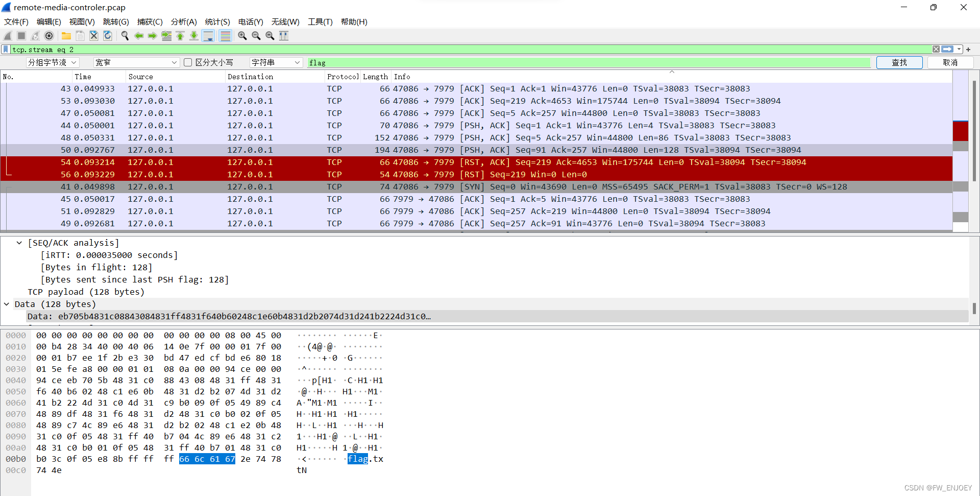Select the Data: eb705b4831c0... field row
This screenshot has height=496, width=980.
pyautogui.click(x=497, y=317)
